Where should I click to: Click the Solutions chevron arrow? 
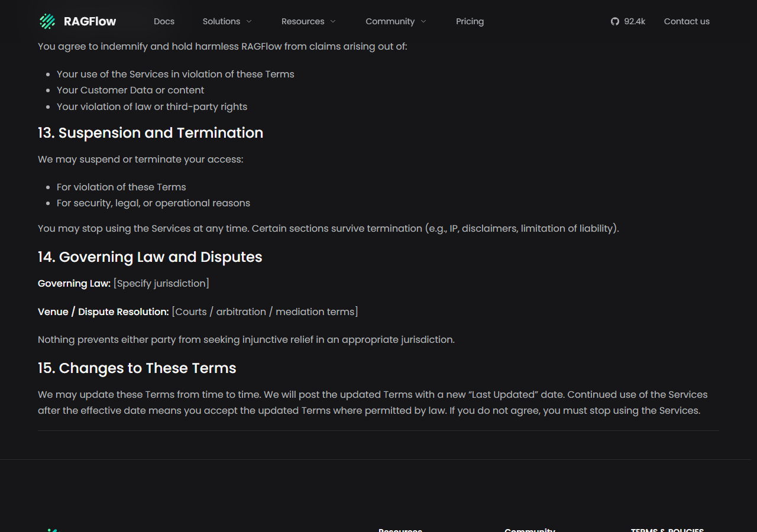click(x=249, y=21)
